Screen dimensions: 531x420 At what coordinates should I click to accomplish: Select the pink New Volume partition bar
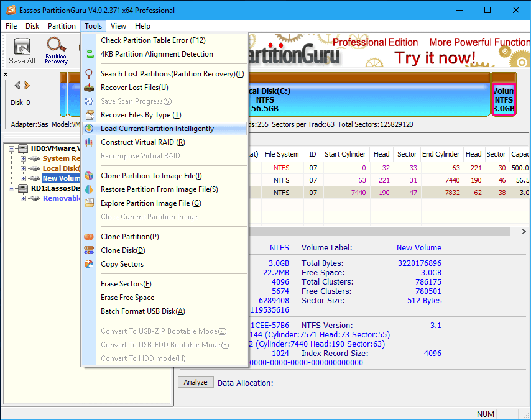pos(504,99)
